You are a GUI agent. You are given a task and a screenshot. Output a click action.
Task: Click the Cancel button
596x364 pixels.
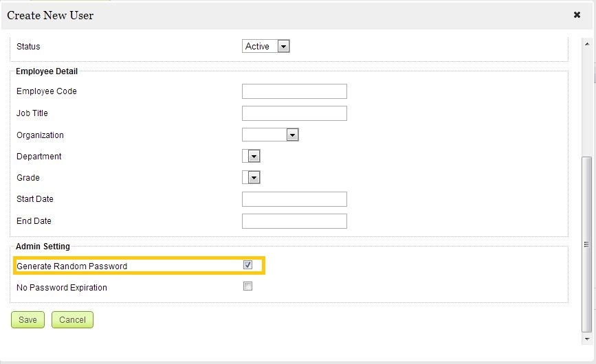pyautogui.click(x=72, y=319)
